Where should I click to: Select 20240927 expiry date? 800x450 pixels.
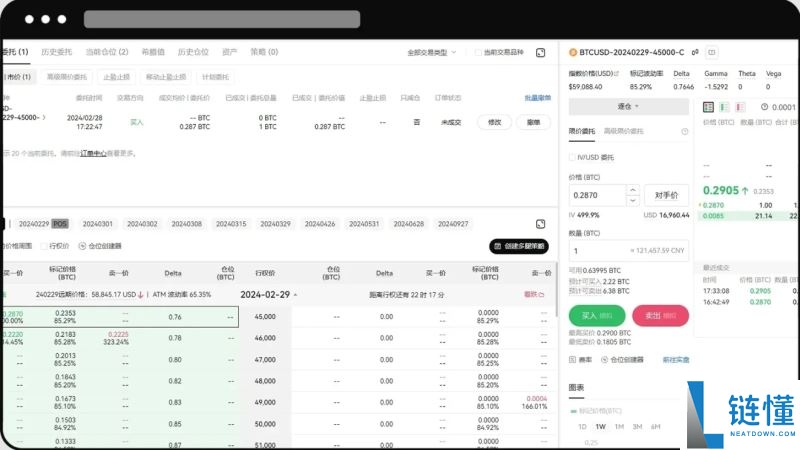453,224
